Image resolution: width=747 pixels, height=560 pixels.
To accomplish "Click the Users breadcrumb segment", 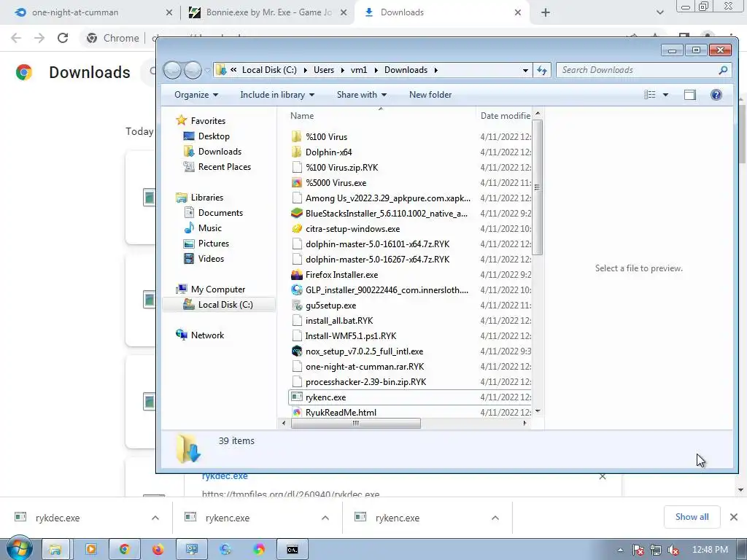I will point(323,70).
